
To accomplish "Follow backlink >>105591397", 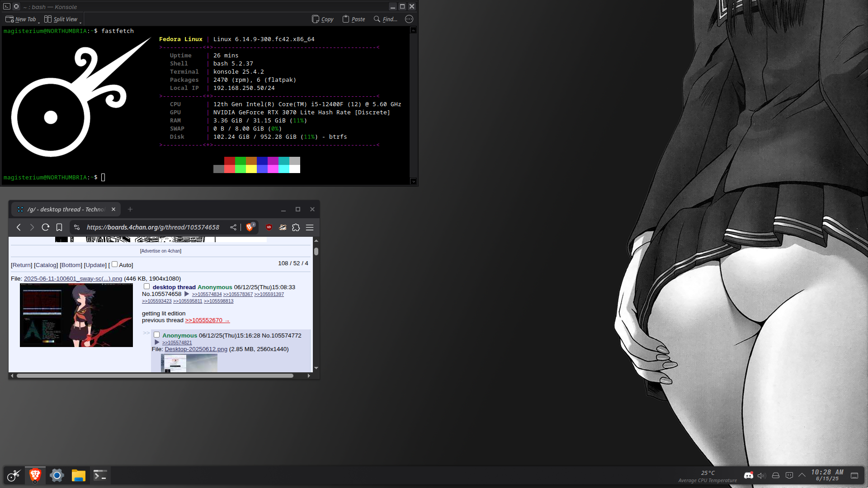I will 269,294.
